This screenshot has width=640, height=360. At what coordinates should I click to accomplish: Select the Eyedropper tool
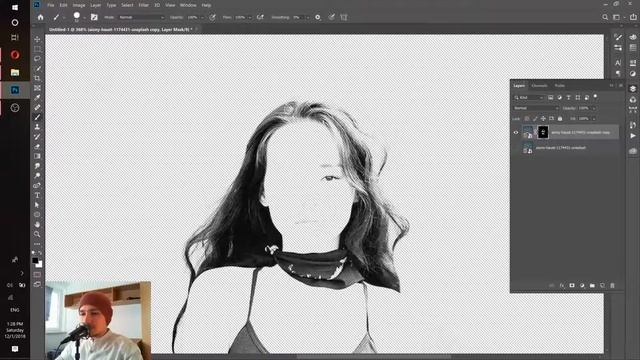pyautogui.click(x=37, y=98)
